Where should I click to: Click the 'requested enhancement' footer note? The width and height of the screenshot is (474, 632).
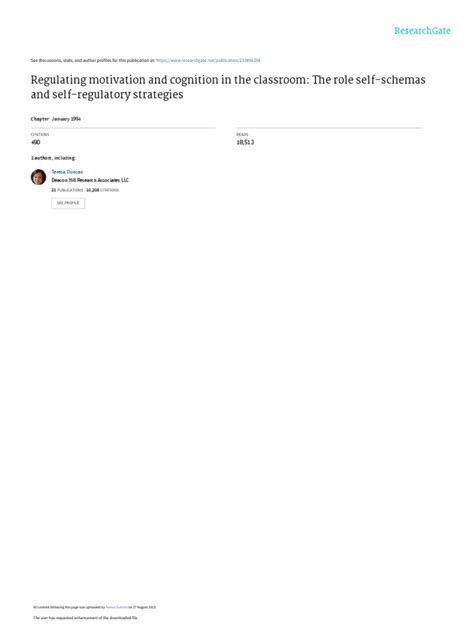point(85,618)
